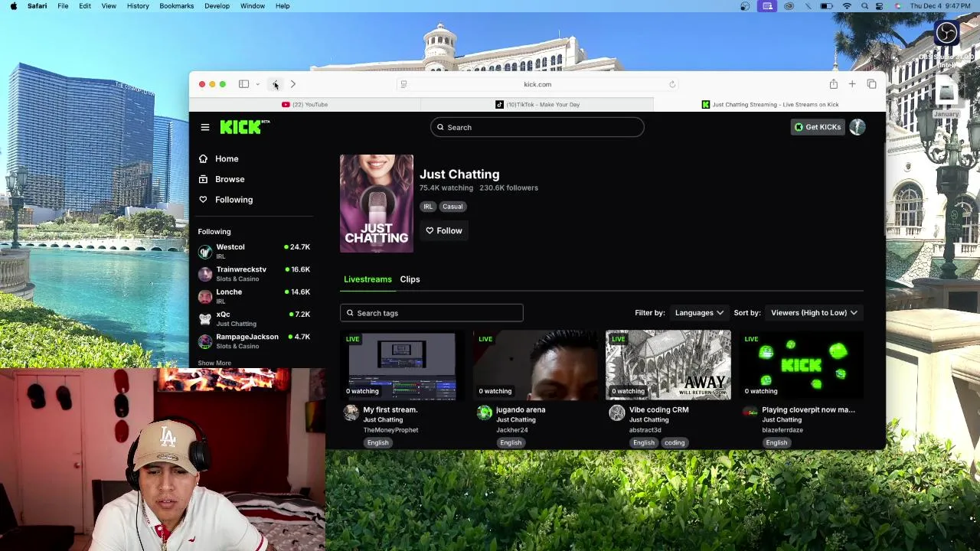Switch to the Clips tab
Viewport: 980px width, 551px height.
point(410,279)
